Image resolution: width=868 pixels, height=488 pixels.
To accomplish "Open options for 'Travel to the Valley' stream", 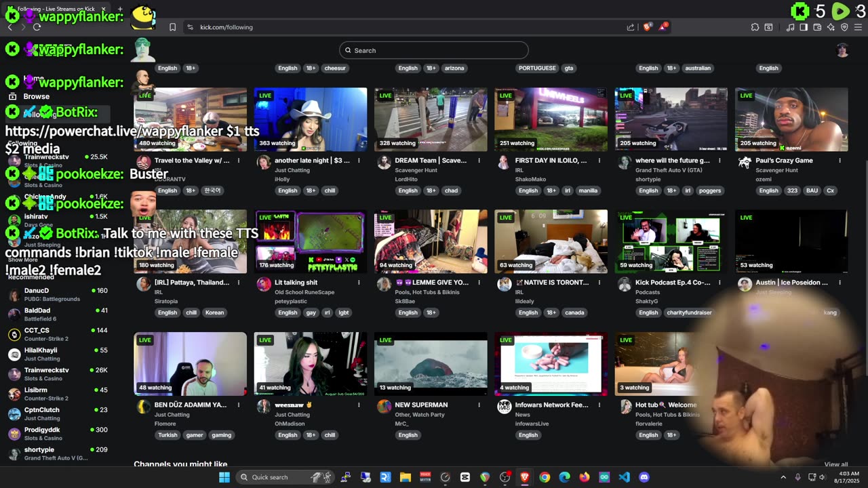I will tap(239, 161).
